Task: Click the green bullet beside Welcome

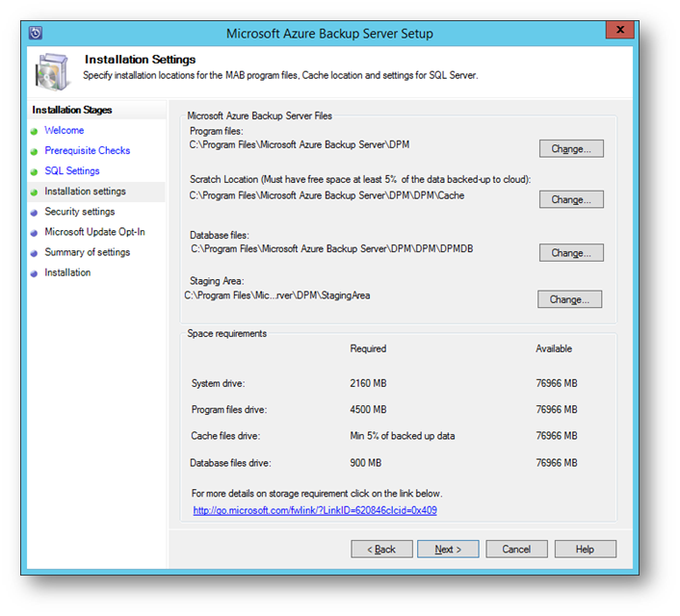Action: pos(35,131)
